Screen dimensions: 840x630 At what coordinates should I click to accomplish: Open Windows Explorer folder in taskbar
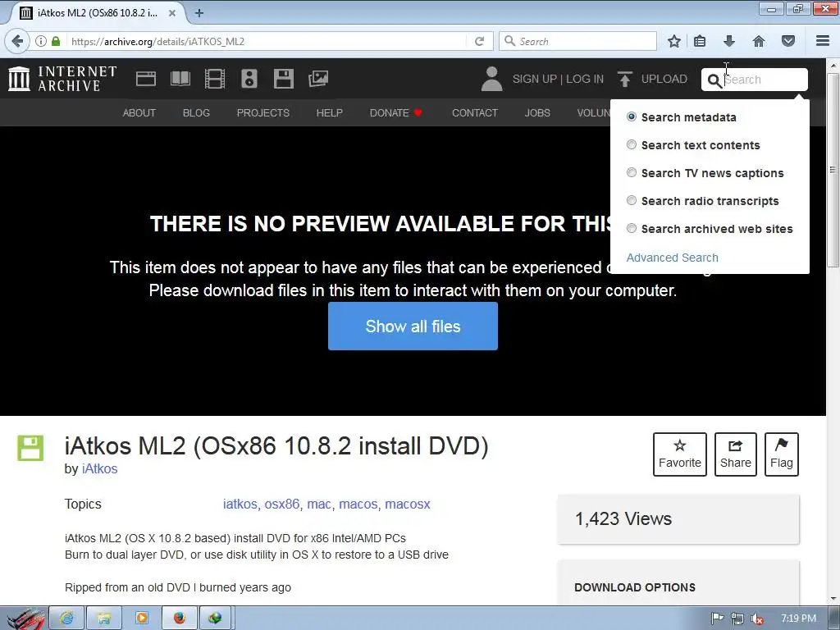click(104, 619)
